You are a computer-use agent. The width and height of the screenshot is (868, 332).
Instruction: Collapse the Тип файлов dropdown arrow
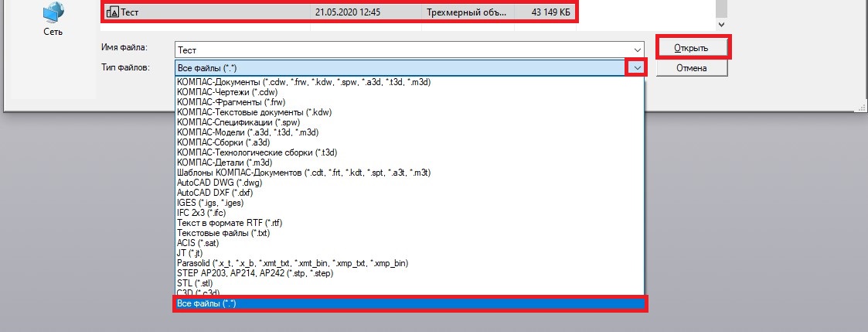click(636, 68)
